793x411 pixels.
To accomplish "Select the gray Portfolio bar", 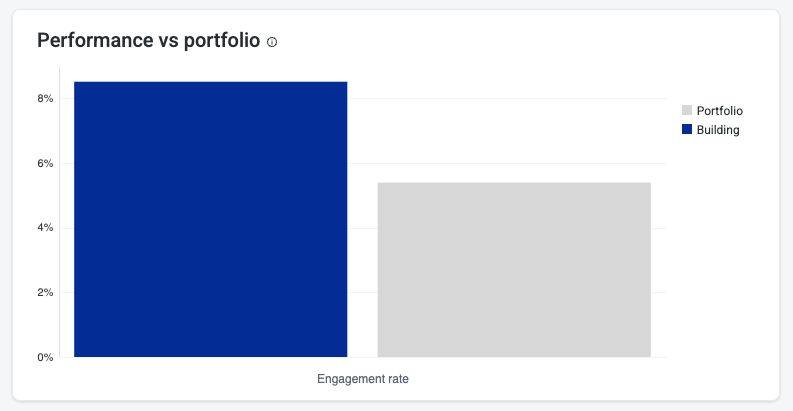I will click(514, 270).
